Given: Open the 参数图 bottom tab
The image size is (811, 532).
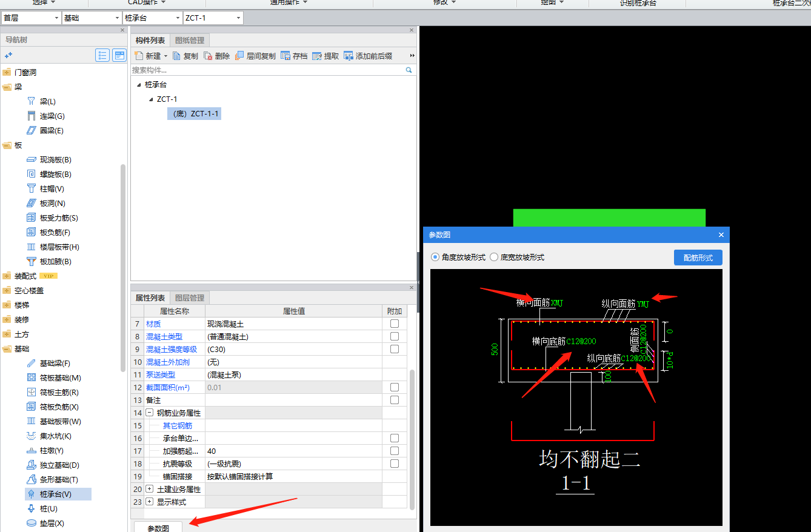Looking at the screenshot, I should (x=158, y=527).
